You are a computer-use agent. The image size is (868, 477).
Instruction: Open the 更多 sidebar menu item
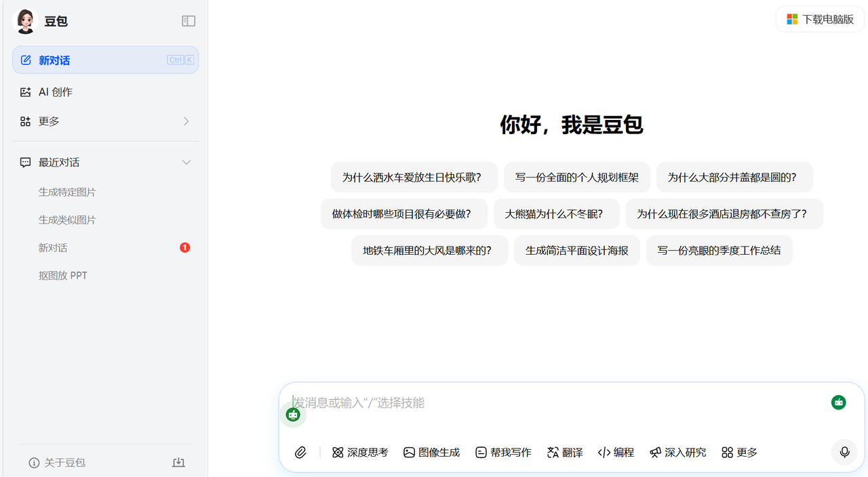(105, 121)
